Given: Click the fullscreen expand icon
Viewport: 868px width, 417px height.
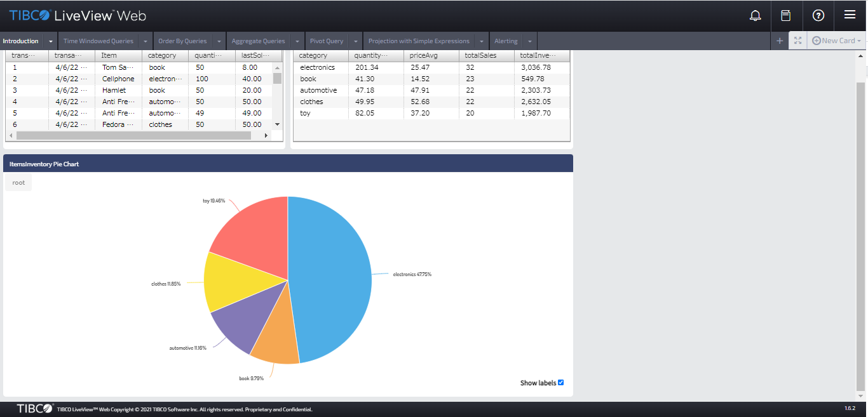Looking at the screenshot, I should pos(798,41).
